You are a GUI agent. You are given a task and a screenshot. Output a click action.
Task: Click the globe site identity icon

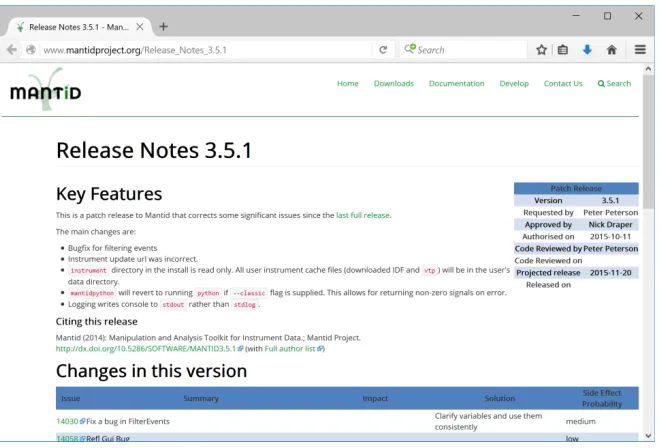click(31, 50)
